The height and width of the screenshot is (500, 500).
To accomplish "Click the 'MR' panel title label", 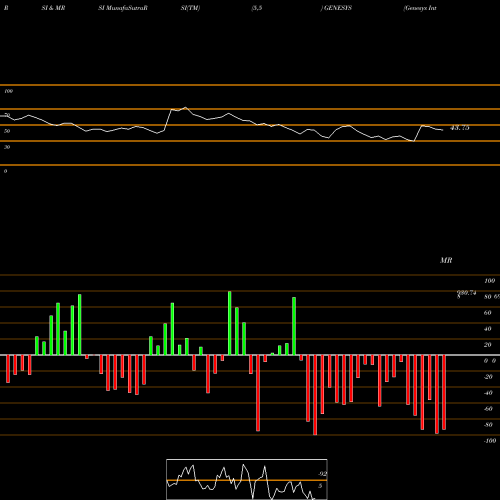I will point(446,260).
